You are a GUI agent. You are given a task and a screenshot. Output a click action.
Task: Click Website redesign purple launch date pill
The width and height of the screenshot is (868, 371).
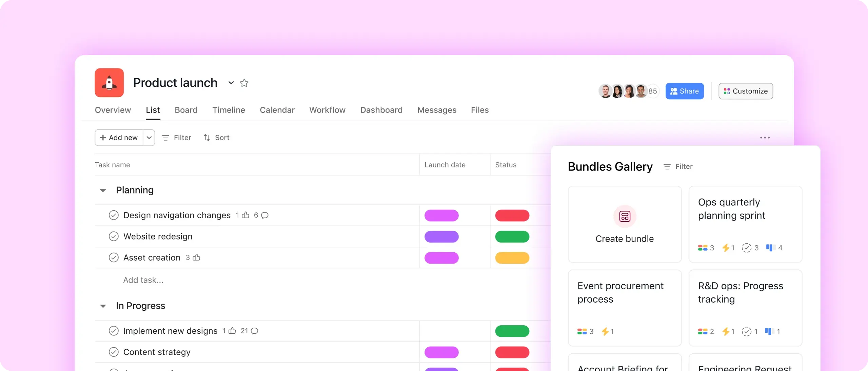click(x=441, y=236)
